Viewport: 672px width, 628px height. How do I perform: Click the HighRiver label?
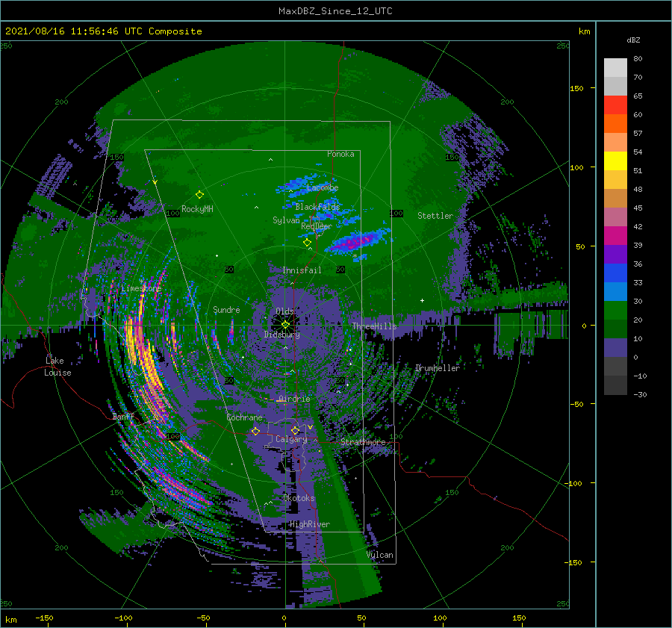(x=309, y=524)
